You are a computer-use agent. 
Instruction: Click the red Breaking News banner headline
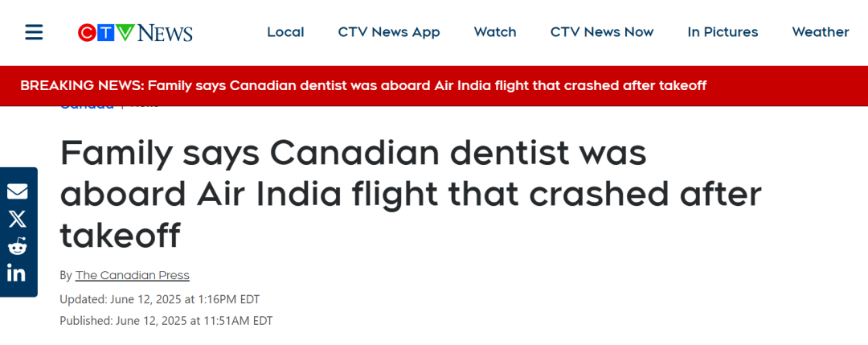[x=363, y=85]
